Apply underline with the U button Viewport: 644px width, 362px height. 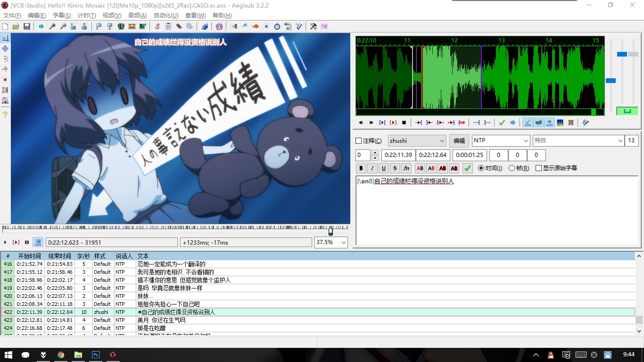(x=384, y=168)
